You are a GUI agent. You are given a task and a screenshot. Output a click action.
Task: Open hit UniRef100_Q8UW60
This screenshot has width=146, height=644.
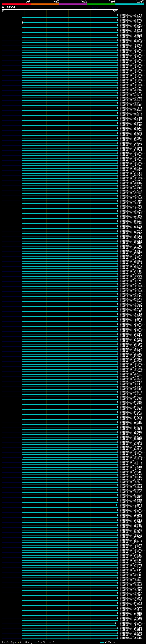(131, 261)
